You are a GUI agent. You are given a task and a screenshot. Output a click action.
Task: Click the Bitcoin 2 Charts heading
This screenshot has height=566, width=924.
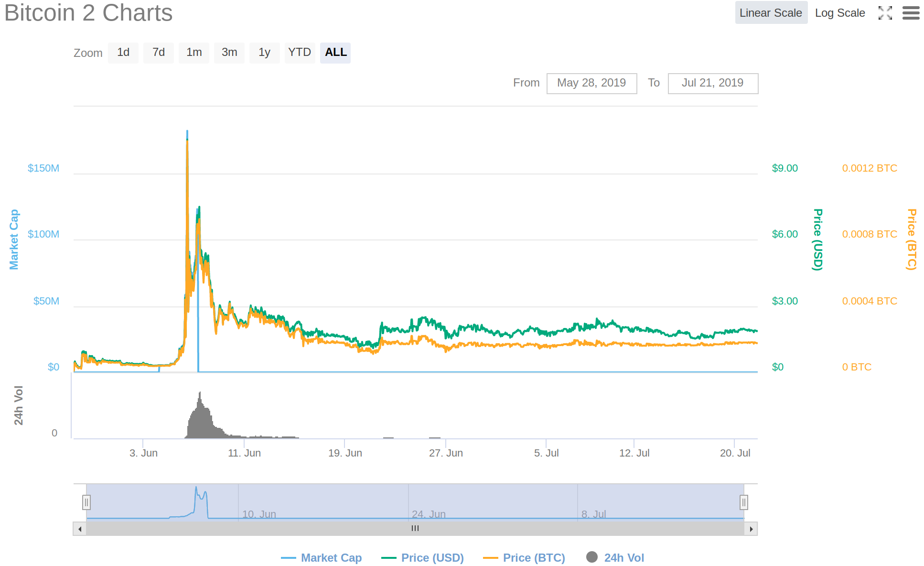[88, 13]
